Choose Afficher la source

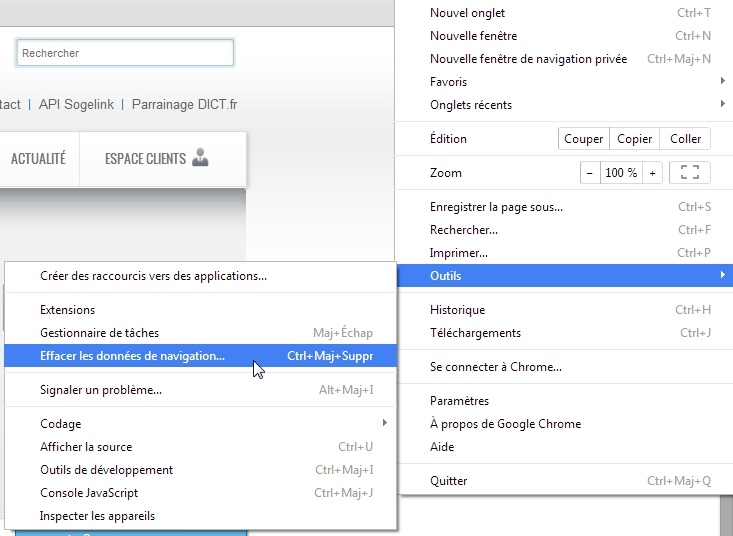point(201,446)
